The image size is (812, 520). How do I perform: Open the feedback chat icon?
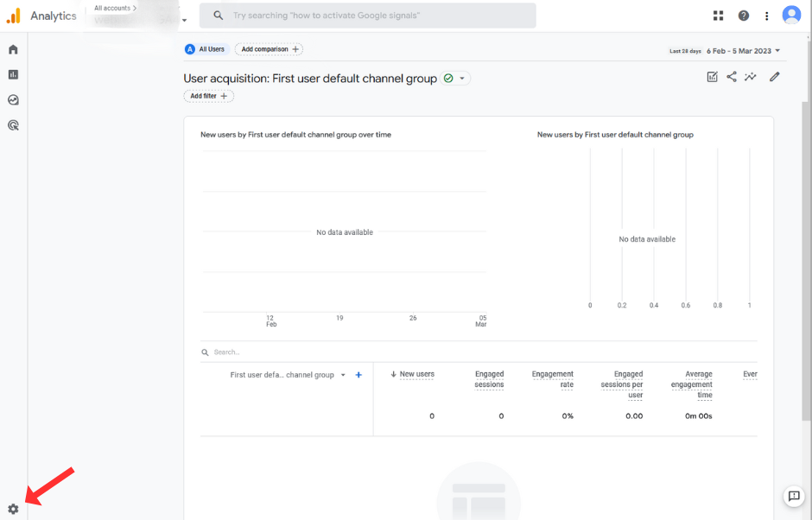click(794, 496)
